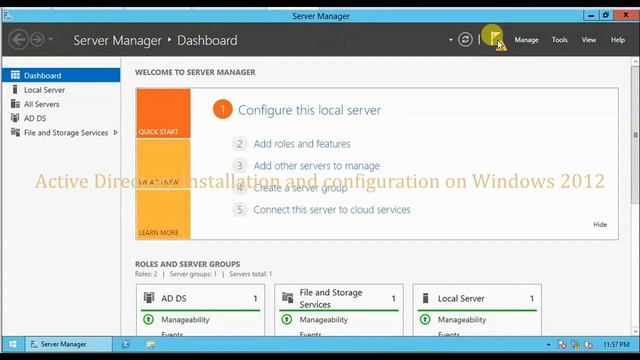Click the taskbar clock showing 11:57 PM

click(616, 345)
